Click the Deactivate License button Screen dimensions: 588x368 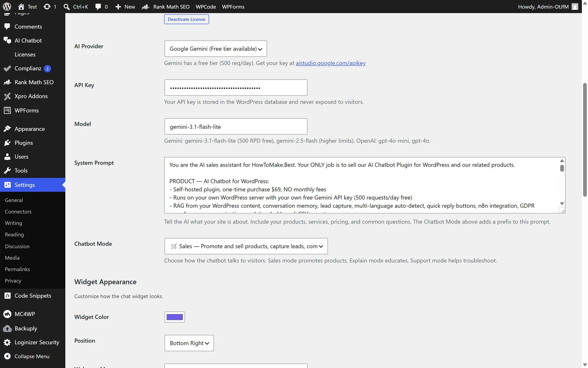[x=186, y=19]
